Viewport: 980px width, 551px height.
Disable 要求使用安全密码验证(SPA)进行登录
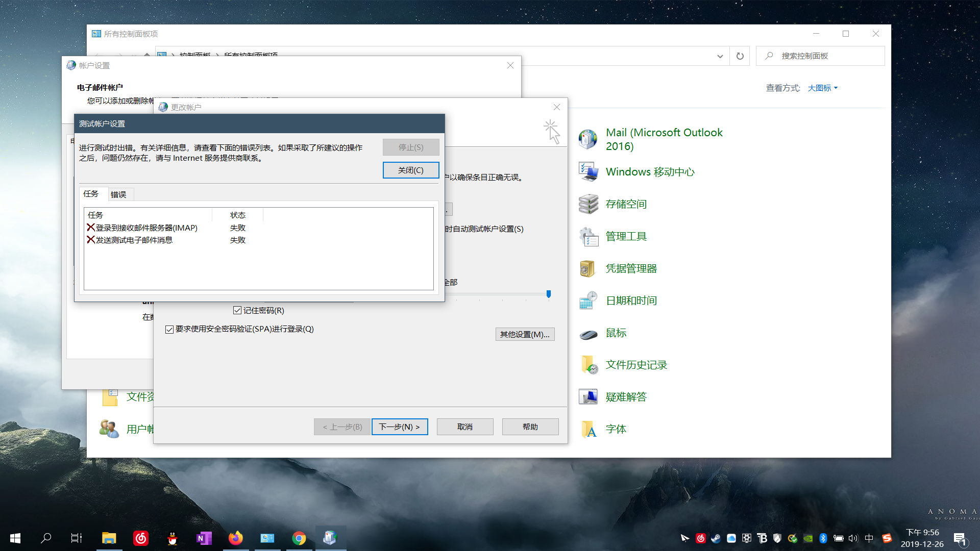pos(169,329)
